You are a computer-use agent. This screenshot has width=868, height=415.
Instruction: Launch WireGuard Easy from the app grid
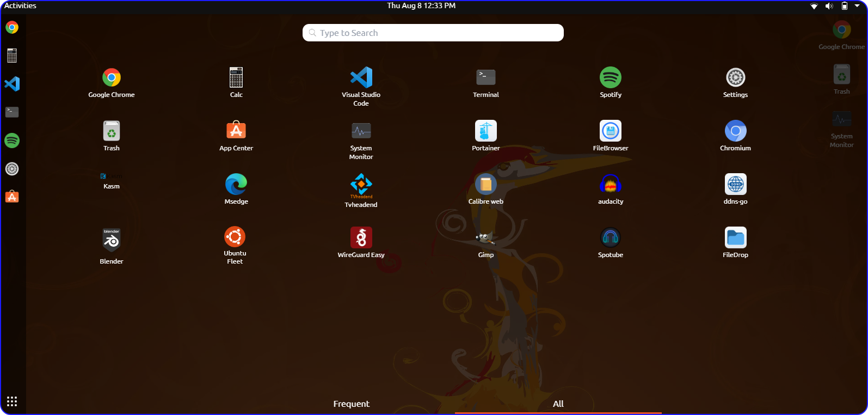(361, 237)
